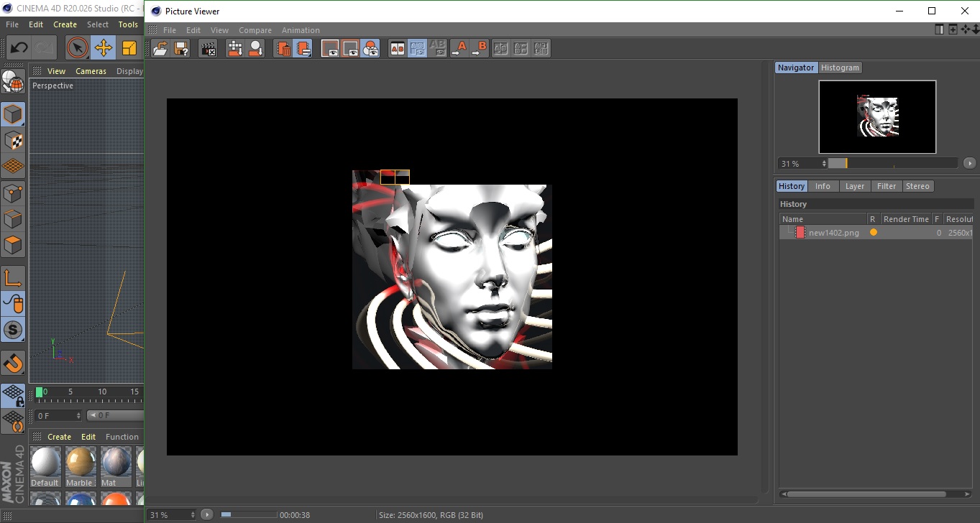This screenshot has height=523, width=980.
Task: Enable Model mode cube icon
Action: click(x=13, y=114)
